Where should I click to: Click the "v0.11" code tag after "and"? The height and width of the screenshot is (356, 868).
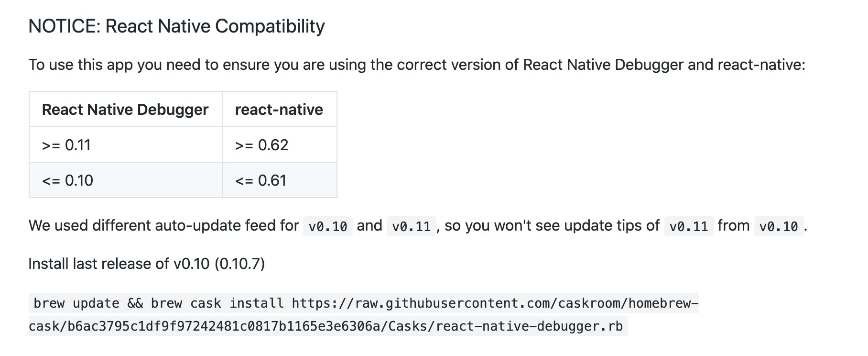[x=412, y=226]
